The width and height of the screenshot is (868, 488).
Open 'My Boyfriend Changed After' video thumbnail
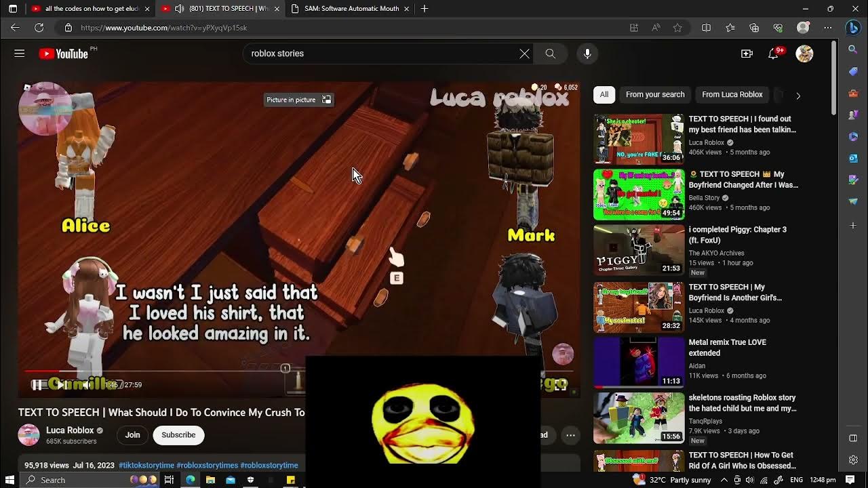(639, 195)
